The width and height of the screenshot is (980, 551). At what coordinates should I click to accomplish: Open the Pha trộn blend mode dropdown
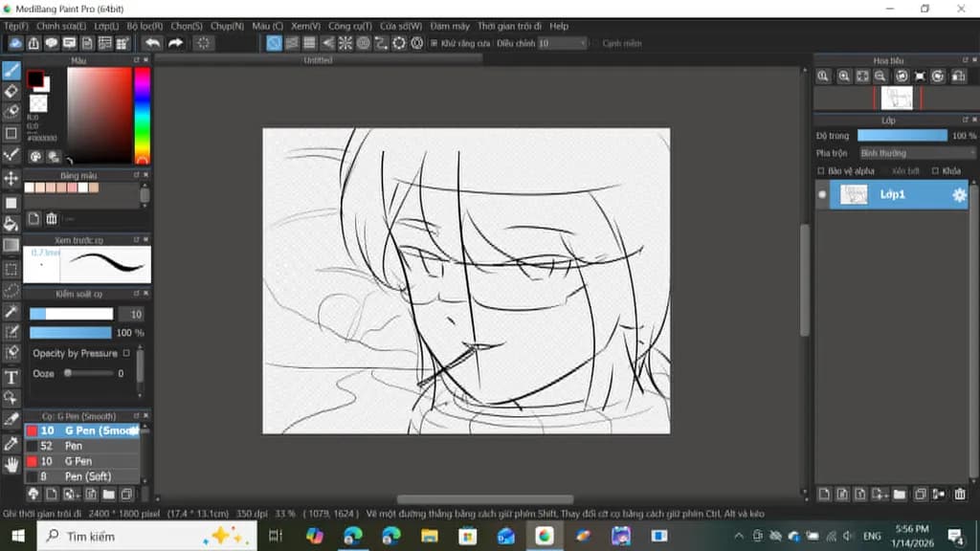(x=917, y=153)
